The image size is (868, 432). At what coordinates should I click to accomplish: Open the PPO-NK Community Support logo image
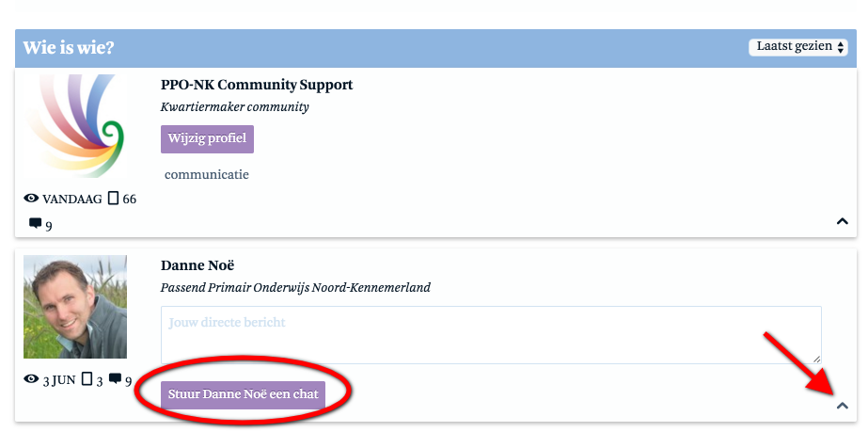[x=75, y=126]
